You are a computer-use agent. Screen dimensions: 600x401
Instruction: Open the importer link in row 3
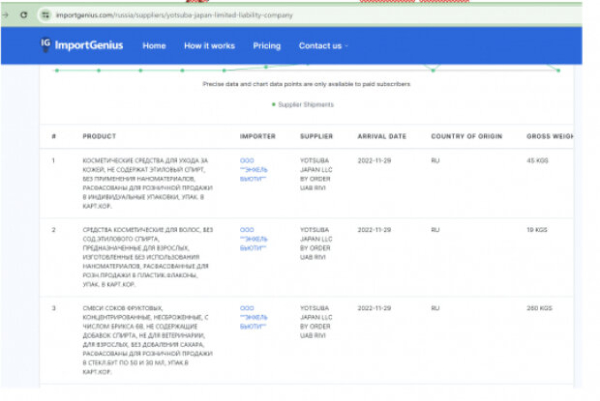coord(253,317)
